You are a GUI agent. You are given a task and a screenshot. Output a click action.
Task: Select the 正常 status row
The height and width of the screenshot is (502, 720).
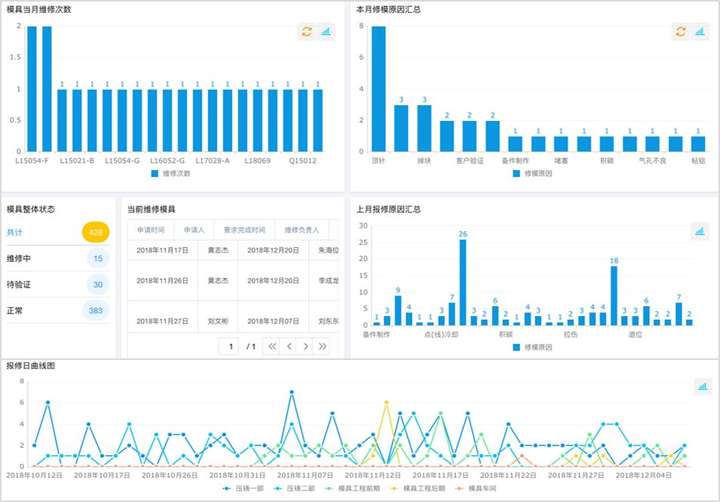(x=58, y=310)
